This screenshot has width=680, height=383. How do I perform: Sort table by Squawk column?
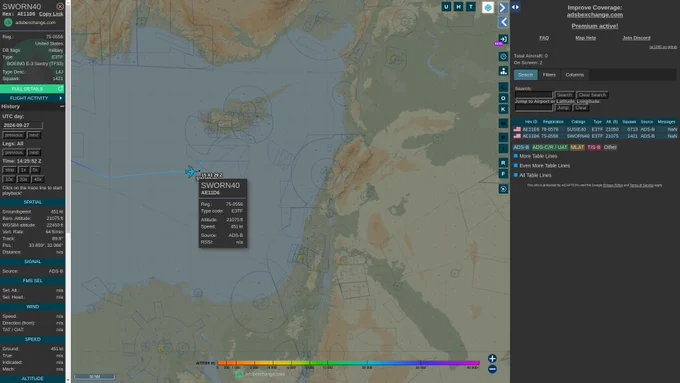click(x=629, y=122)
